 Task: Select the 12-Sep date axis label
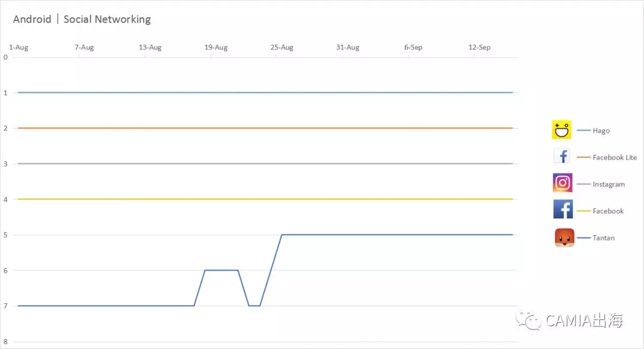(x=479, y=48)
